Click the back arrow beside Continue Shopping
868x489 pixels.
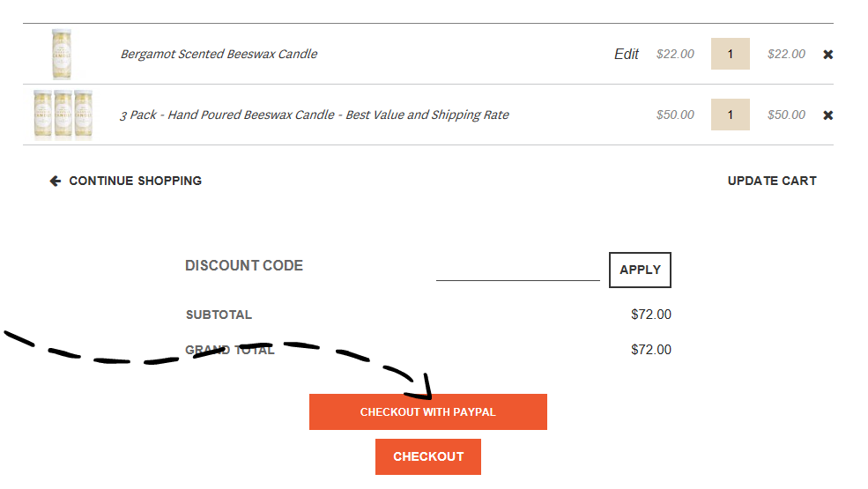point(56,182)
